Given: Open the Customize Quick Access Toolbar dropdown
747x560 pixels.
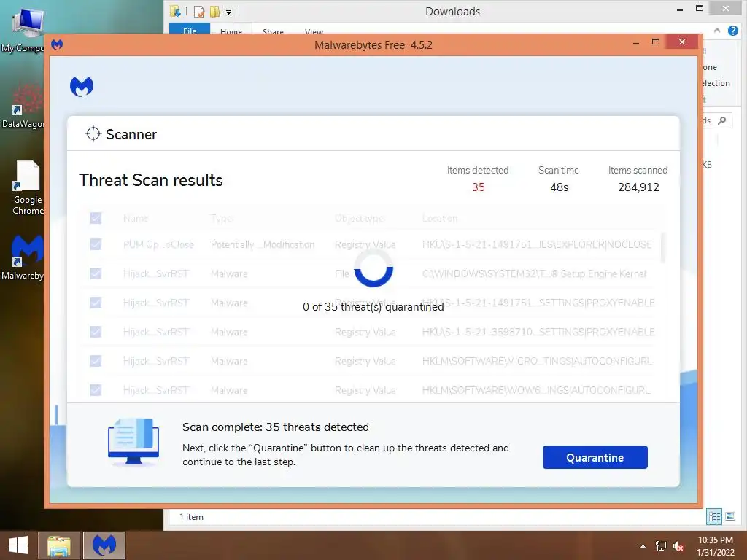Looking at the screenshot, I should pyautogui.click(x=228, y=12).
